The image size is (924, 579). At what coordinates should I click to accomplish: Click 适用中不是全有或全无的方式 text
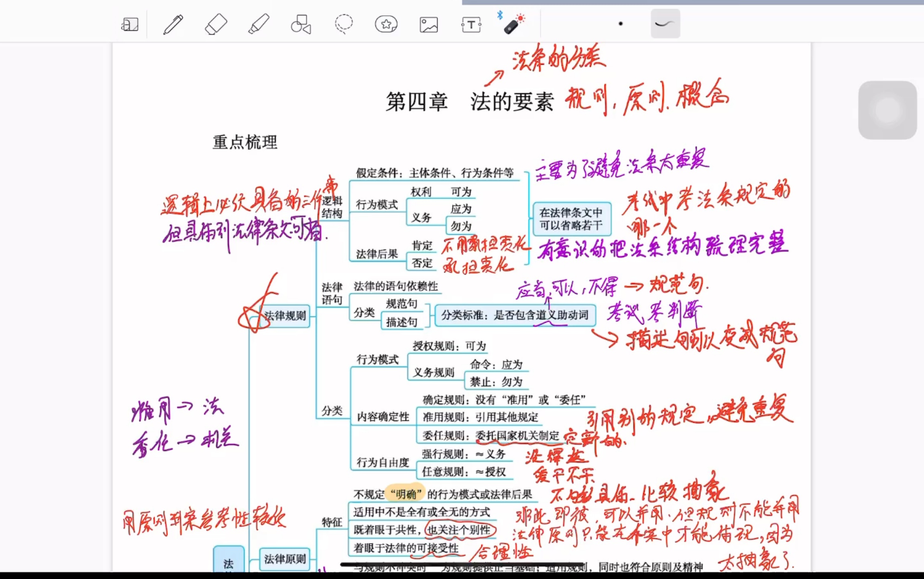[x=421, y=512]
